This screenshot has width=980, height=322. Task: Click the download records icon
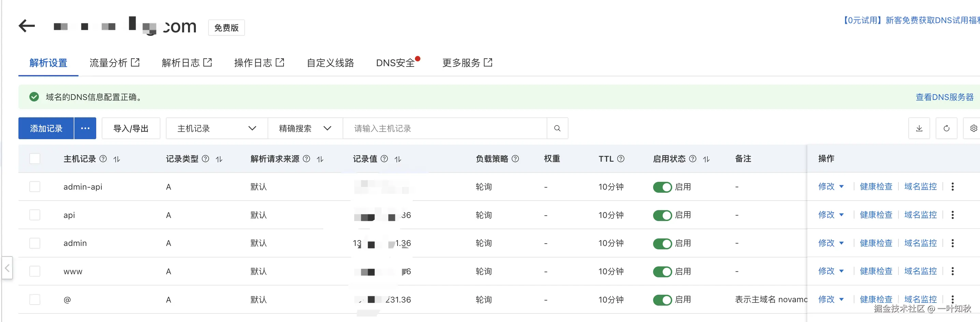919,129
